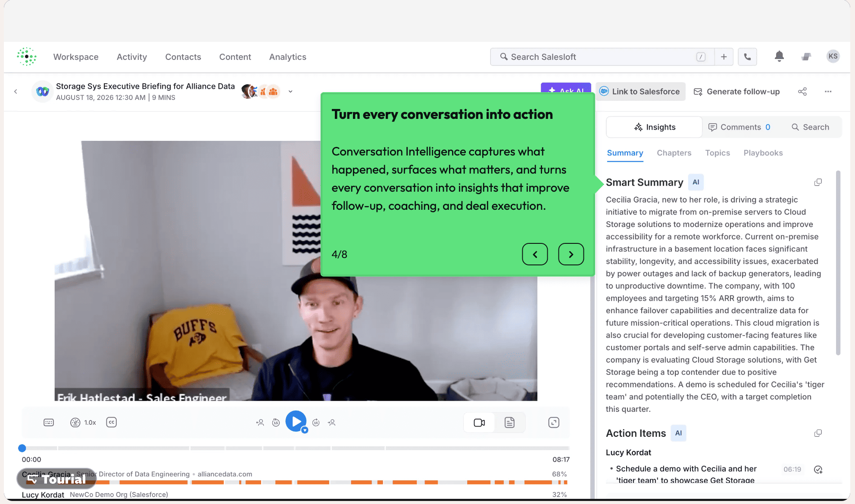The height and width of the screenshot is (504, 855).
Task: Open the Activity menu
Action: pos(132,57)
